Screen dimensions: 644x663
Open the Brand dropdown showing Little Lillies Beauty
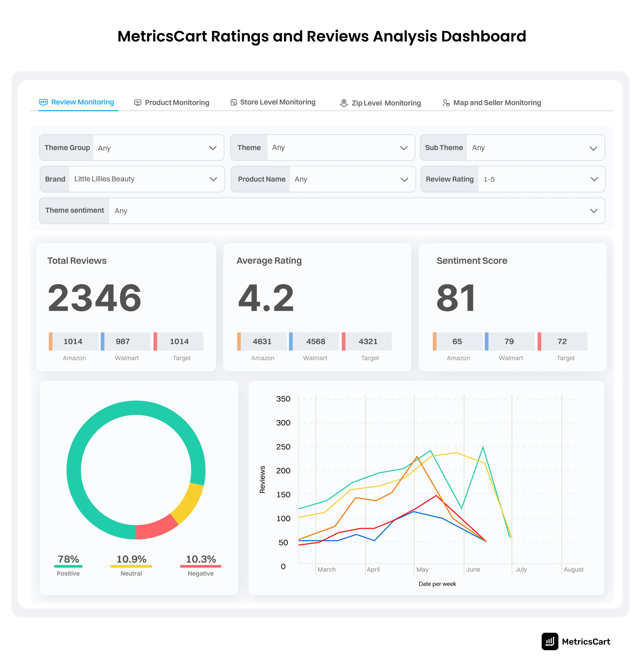tap(132, 179)
